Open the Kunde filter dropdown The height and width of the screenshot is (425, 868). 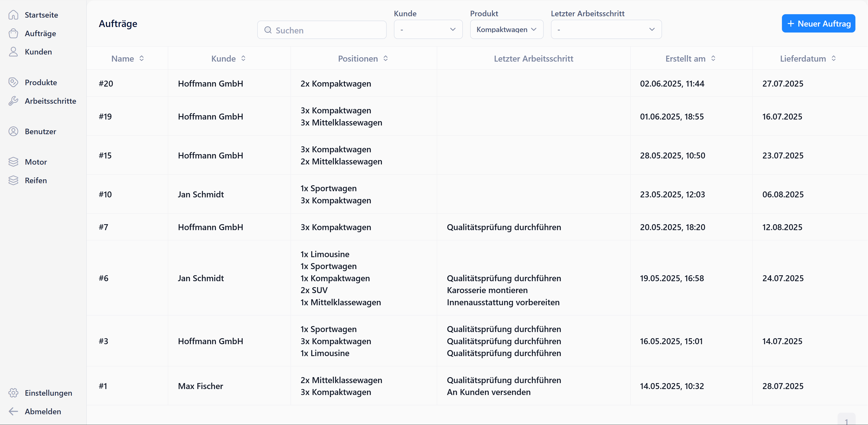(x=428, y=29)
